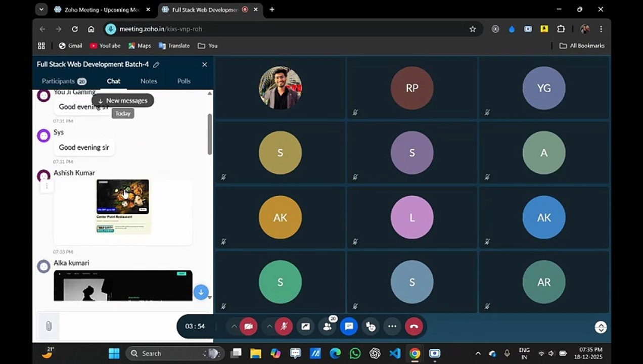Go to browser home page
643x364 pixels.
tap(91, 29)
